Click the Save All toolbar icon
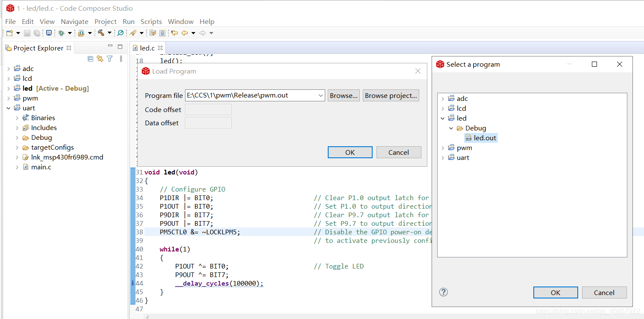The width and height of the screenshot is (644, 319). click(37, 33)
